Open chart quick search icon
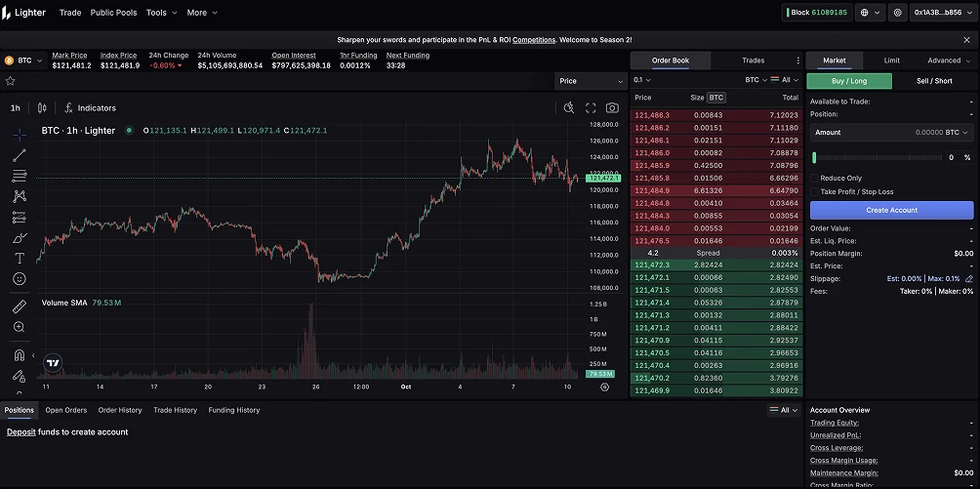Screen dimensions: 980x489 [569, 108]
